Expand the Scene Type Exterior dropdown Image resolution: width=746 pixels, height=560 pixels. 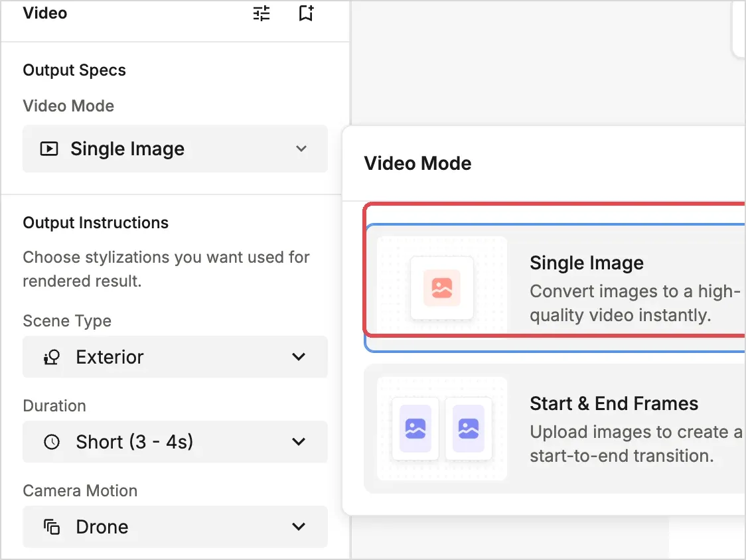[175, 357]
